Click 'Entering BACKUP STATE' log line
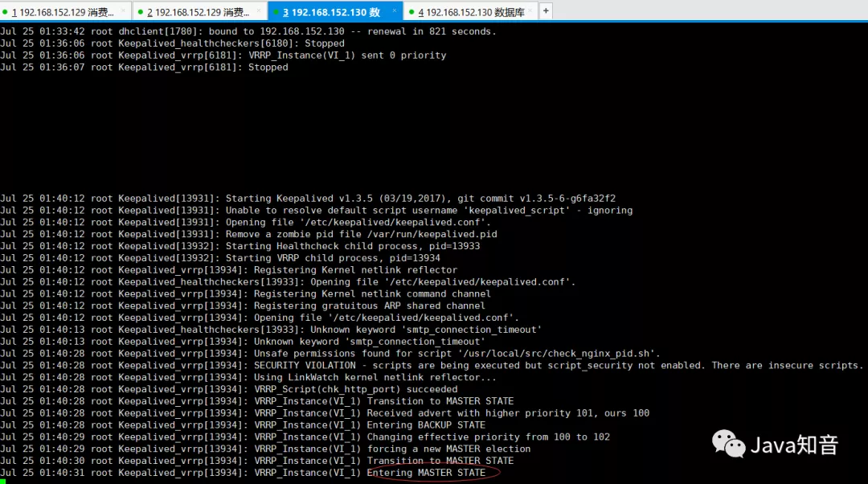Image resolution: width=868 pixels, height=484 pixels. [x=243, y=425]
